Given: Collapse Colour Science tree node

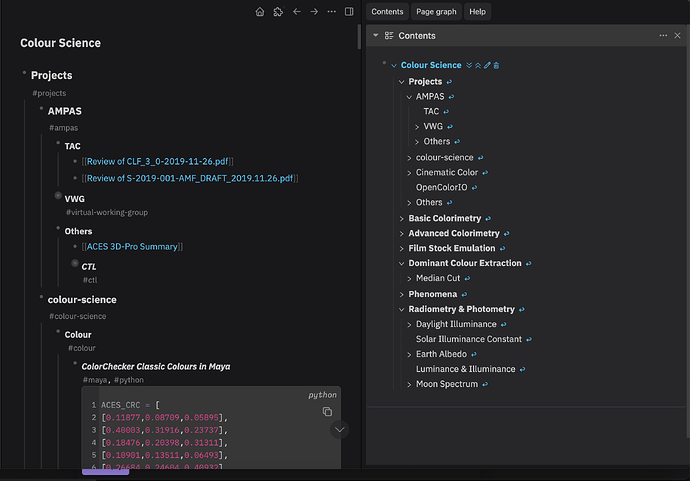Looking at the screenshot, I should click(x=394, y=66).
